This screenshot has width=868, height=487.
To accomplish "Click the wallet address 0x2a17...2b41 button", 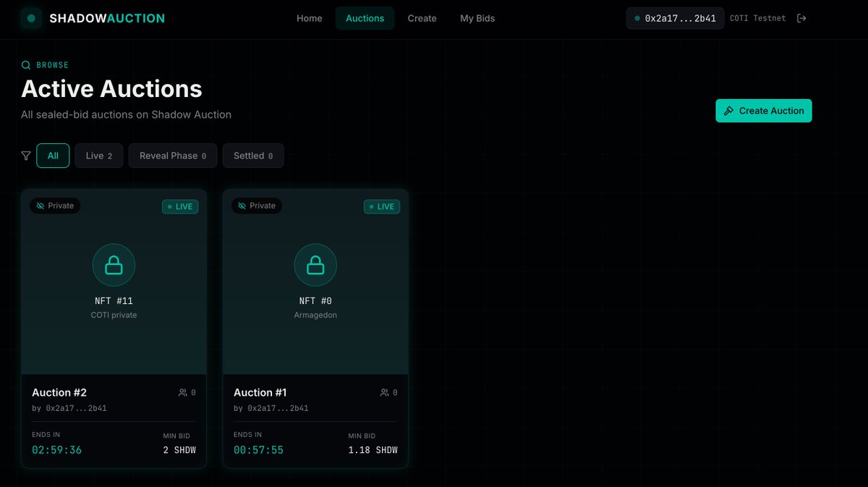I will pos(675,18).
